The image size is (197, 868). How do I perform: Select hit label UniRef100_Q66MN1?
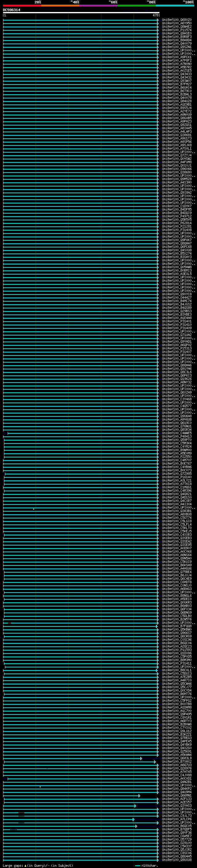(x=176, y=795)
